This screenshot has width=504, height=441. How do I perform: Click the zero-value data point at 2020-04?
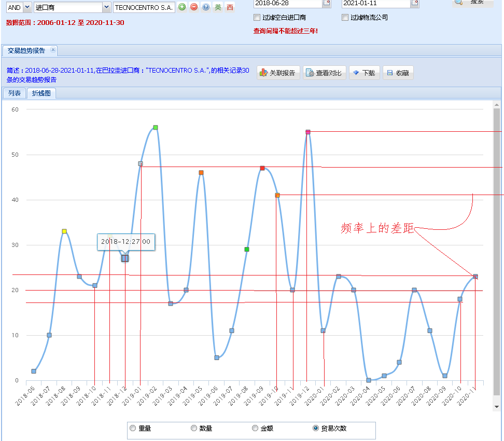tap(369, 380)
